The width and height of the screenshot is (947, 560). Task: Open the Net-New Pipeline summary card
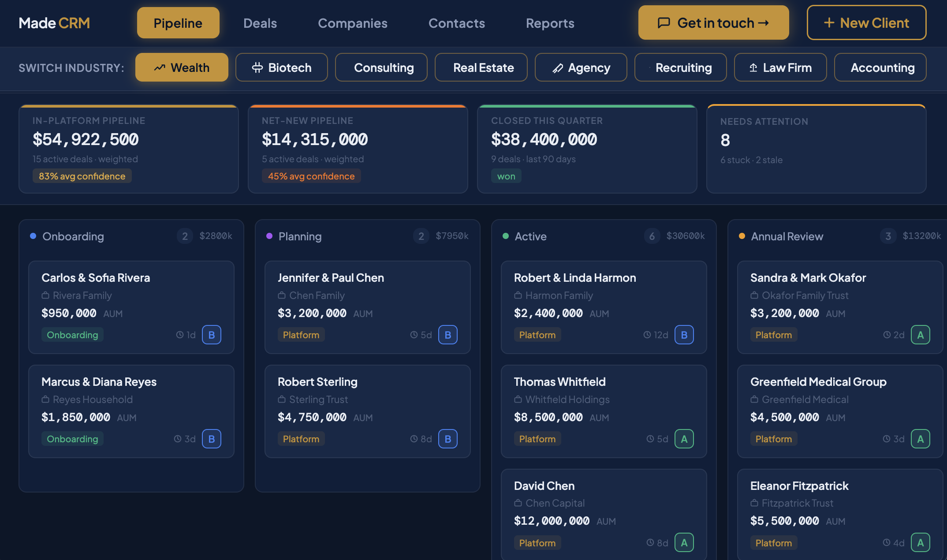coord(358,149)
